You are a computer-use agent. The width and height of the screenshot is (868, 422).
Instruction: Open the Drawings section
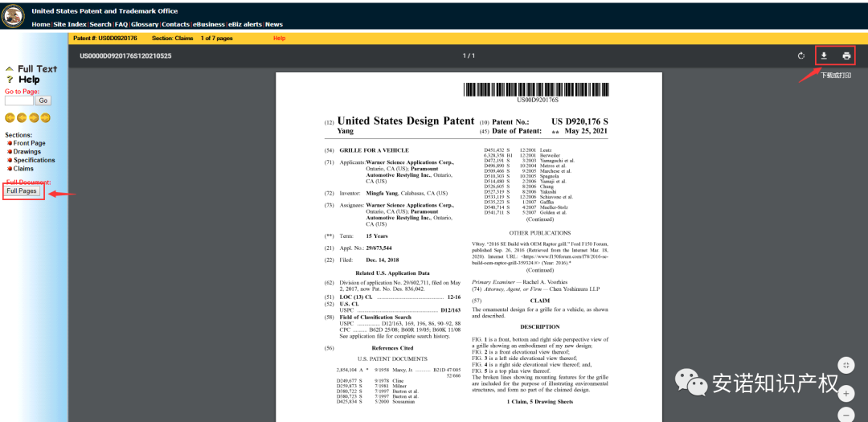pos(27,152)
